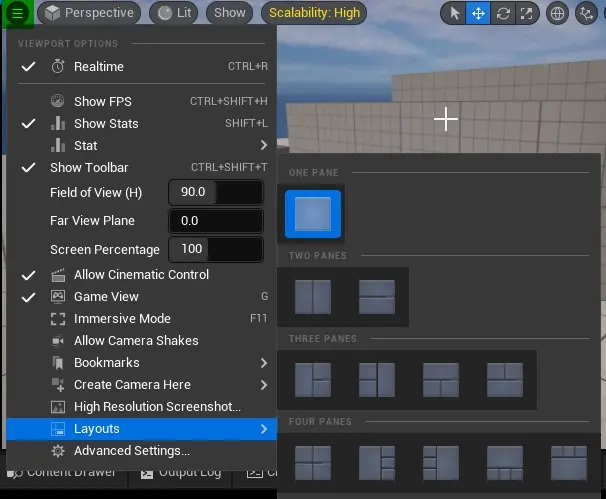606x499 pixels.
Task: Click the Layouts submenu arrow
Action: click(264, 429)
